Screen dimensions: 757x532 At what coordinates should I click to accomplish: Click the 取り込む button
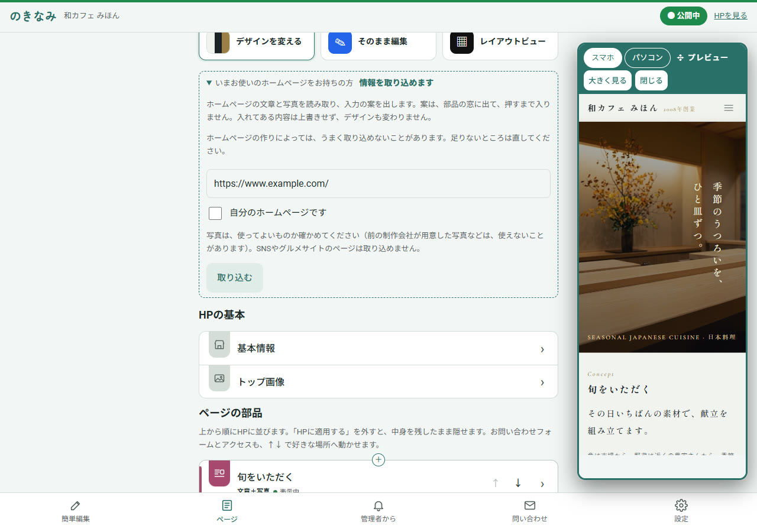pyautogui.click(x=235, y=278)
